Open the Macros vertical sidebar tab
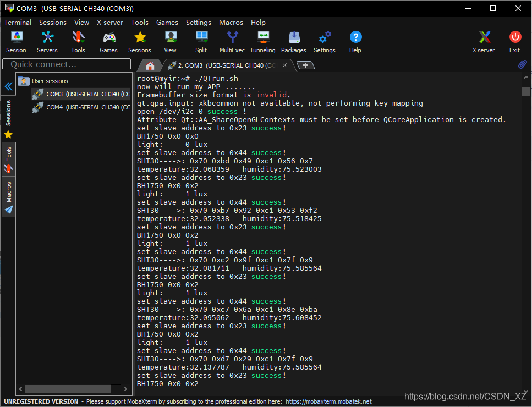 tap(8, 197)
